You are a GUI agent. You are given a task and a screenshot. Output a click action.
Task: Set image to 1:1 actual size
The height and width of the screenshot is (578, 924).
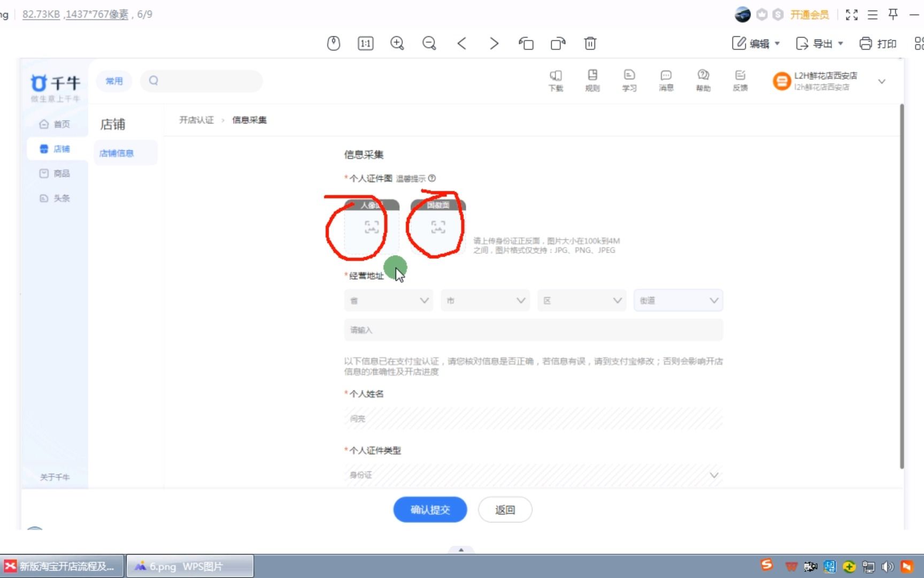[365, 43]
